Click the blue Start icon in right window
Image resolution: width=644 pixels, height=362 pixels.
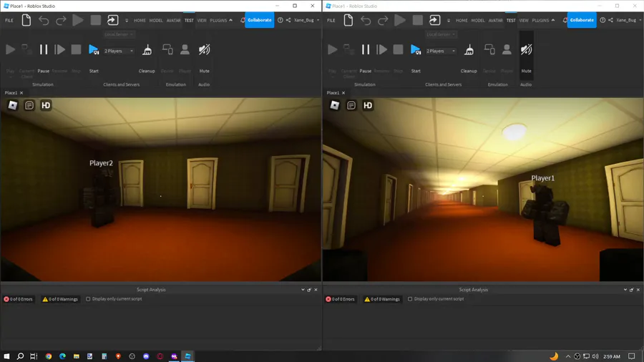point(416,50)
